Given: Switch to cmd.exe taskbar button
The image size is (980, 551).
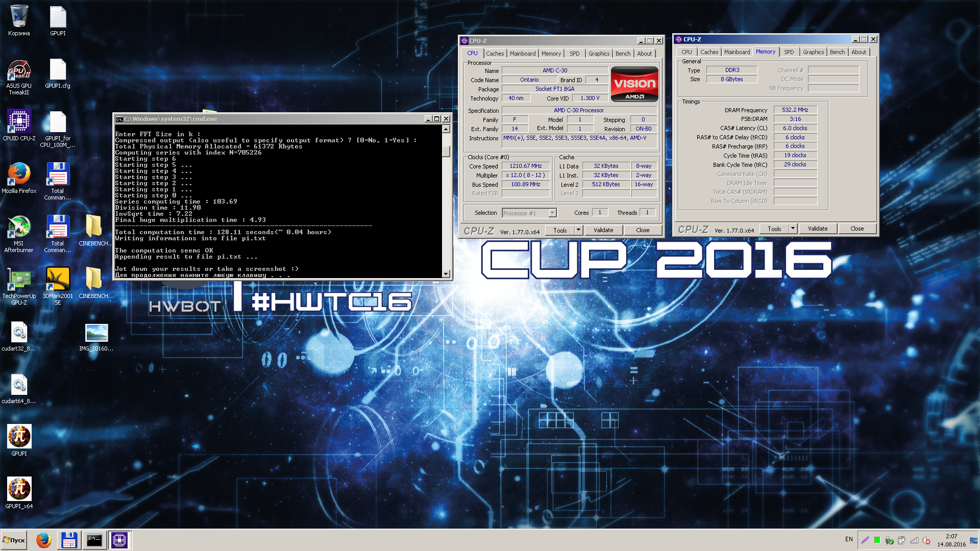Looking at the screenshot, I should click(x=94, y=540).
